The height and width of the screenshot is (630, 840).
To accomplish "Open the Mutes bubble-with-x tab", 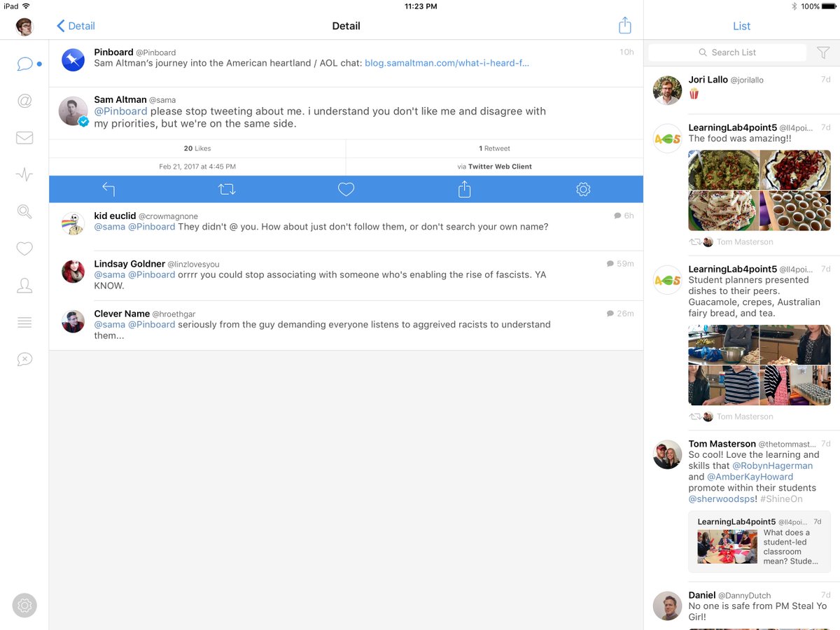I will (24, 359).
